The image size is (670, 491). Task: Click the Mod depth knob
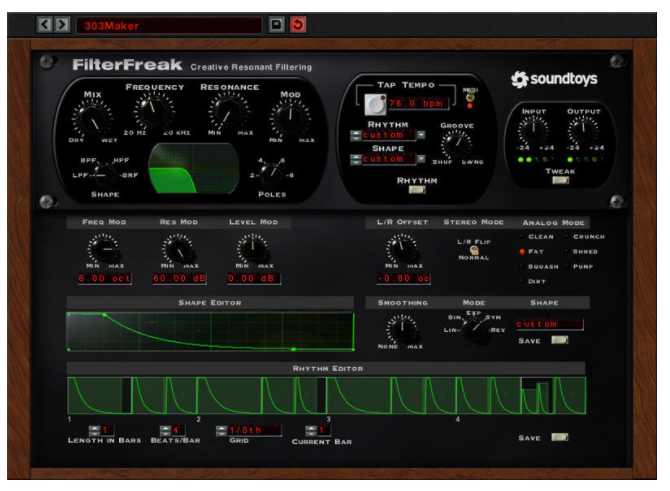[290, 119]
